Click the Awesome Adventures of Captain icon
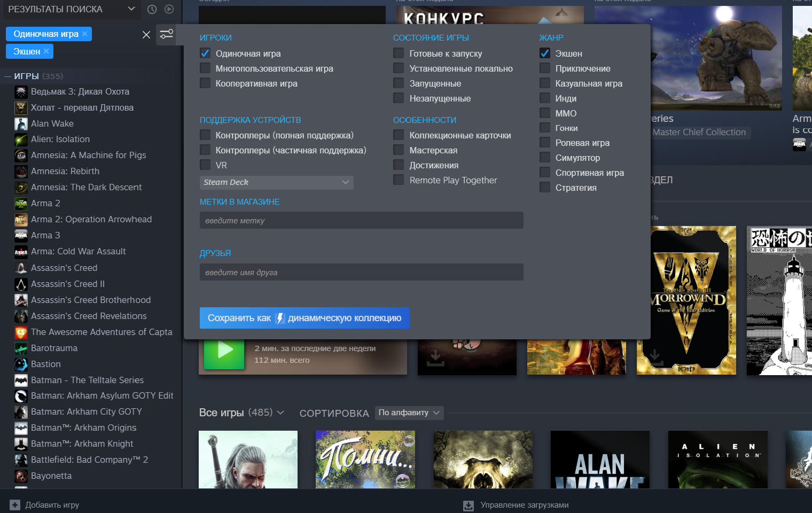Viewport: 812px width, 513px height. click(x=21, y=332)
